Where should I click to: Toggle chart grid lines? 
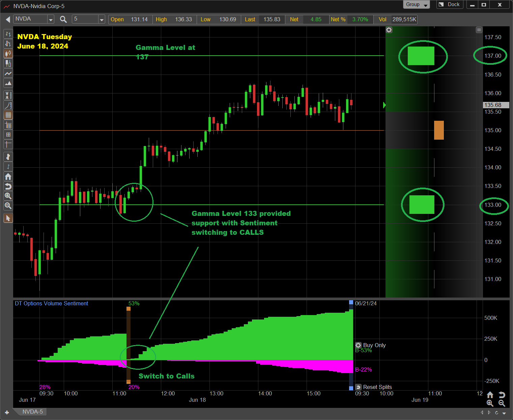pyautogui.click(x=8, y=115)
